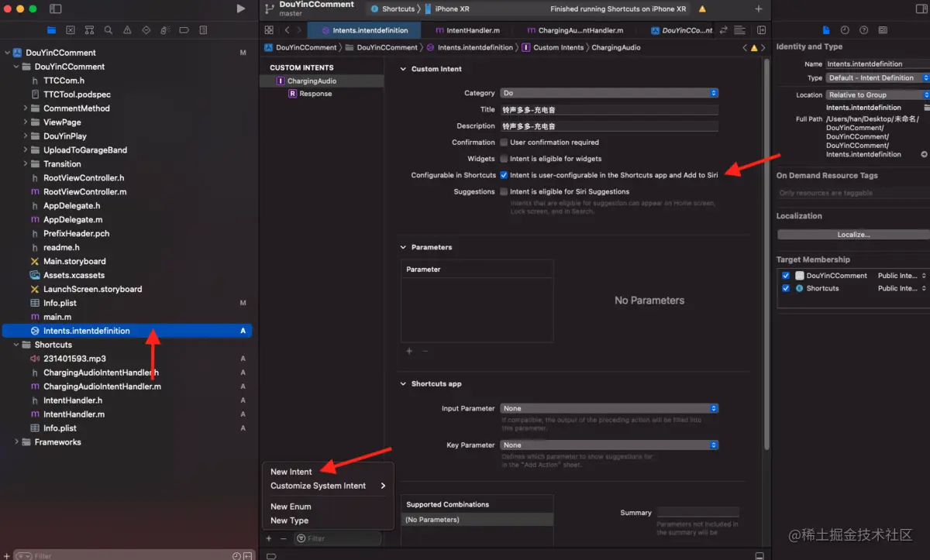
Task: Switch to the IntentHandler.m tab
Action: coord(467,30)
